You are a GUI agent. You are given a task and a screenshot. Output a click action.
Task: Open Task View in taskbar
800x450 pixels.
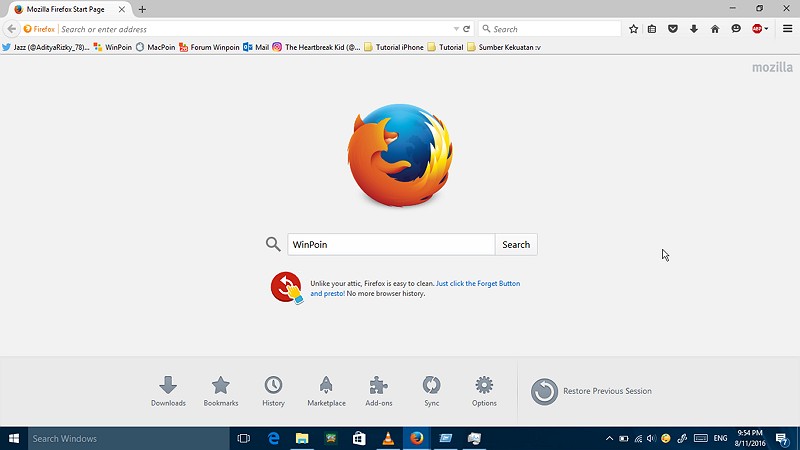pyautogui.click(x=244, y=438)
